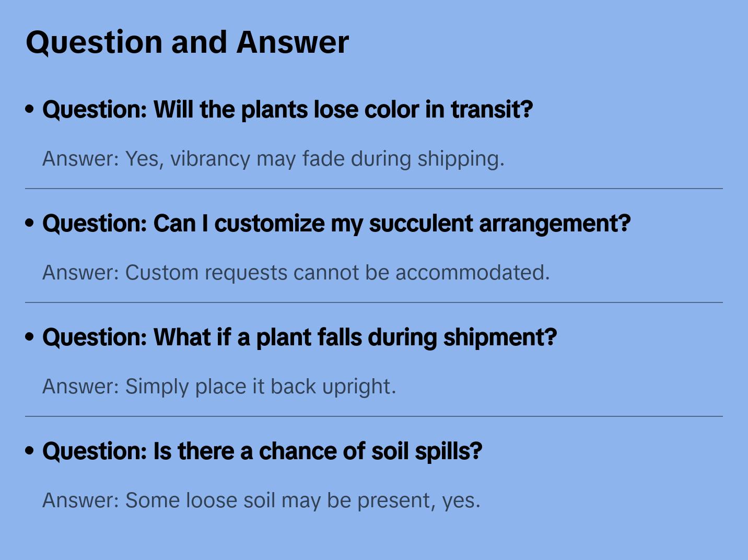Click answer text 'Custom requests cannot be accommodated'
The image size is (748, 560).
[337, 273]
